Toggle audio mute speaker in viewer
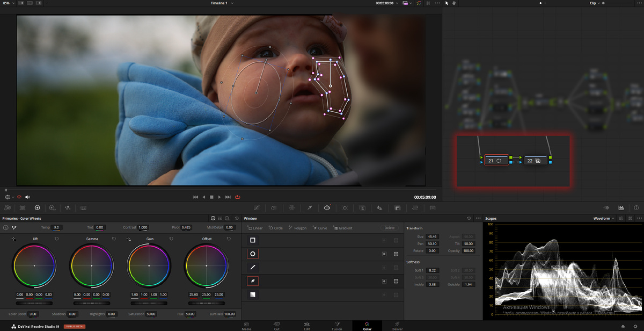This screenshot has width=644, height=331. pos(27,197)
